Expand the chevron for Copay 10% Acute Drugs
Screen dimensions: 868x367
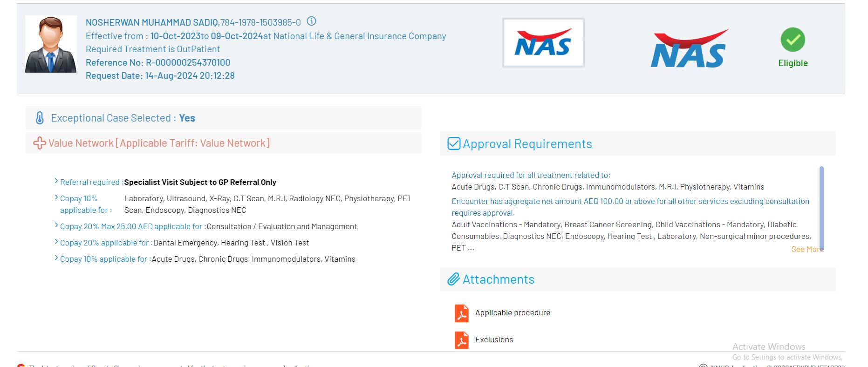click(56, 258)
